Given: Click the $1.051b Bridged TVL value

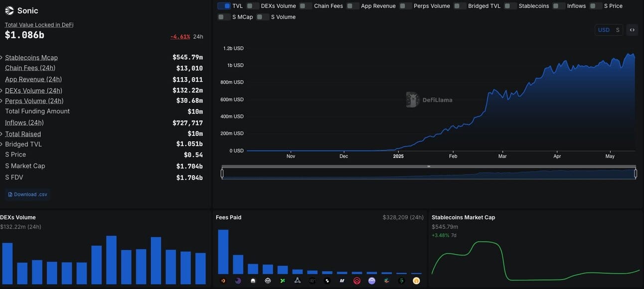Looking at the screenshot, I should tap(189, 144).
